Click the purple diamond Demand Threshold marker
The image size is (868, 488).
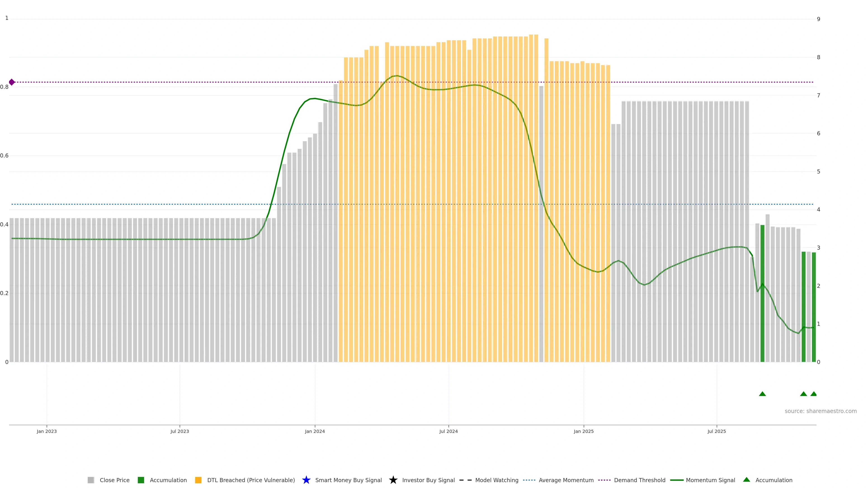[x=12, y=82]
